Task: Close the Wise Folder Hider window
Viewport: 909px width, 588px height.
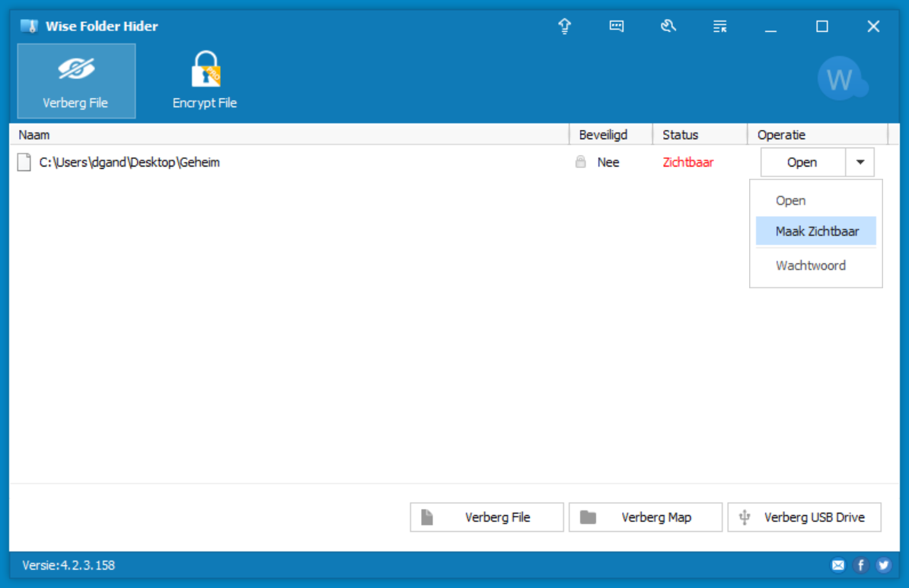Action: point(873,26)
